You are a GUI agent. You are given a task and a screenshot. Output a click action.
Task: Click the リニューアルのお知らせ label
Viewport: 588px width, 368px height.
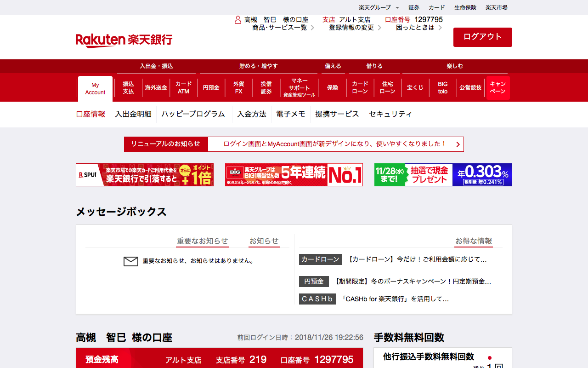[x=166, y=144]
